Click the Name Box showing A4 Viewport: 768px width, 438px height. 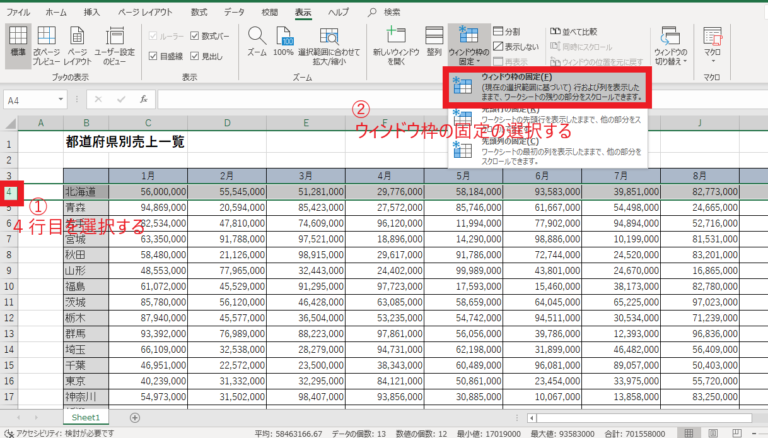pos(29,100)
